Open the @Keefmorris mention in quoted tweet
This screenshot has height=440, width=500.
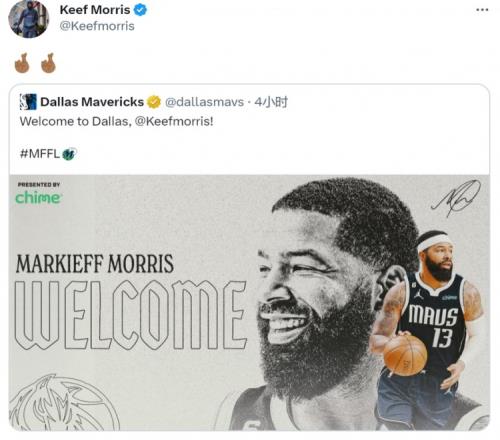(174, 121)
